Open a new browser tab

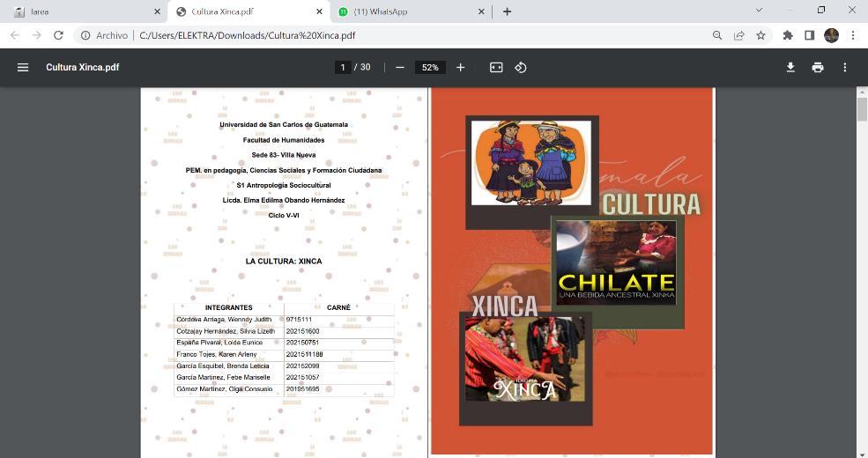click(507, 11)
